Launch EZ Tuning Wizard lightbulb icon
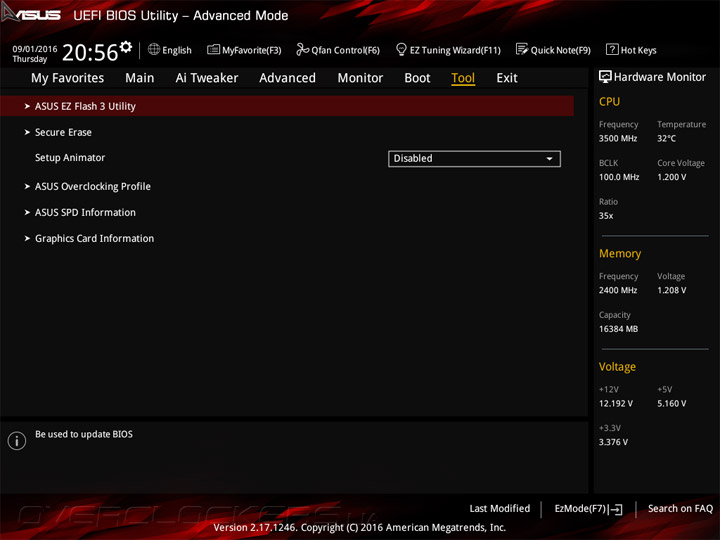 (401, 49)
